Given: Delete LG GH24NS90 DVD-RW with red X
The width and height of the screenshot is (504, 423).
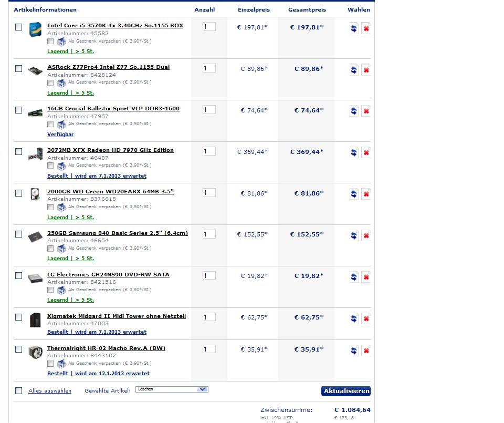Looking at the screenshot, I should coord(366,277).
